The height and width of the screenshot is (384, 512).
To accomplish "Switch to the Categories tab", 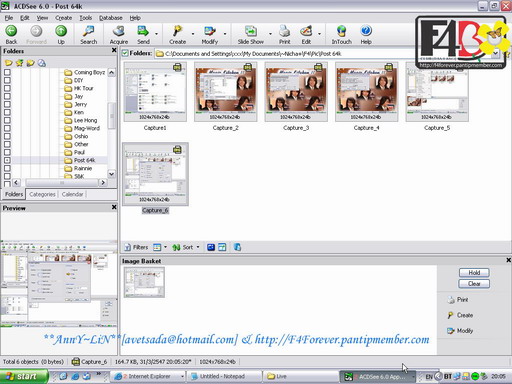I will pos(42,194).
